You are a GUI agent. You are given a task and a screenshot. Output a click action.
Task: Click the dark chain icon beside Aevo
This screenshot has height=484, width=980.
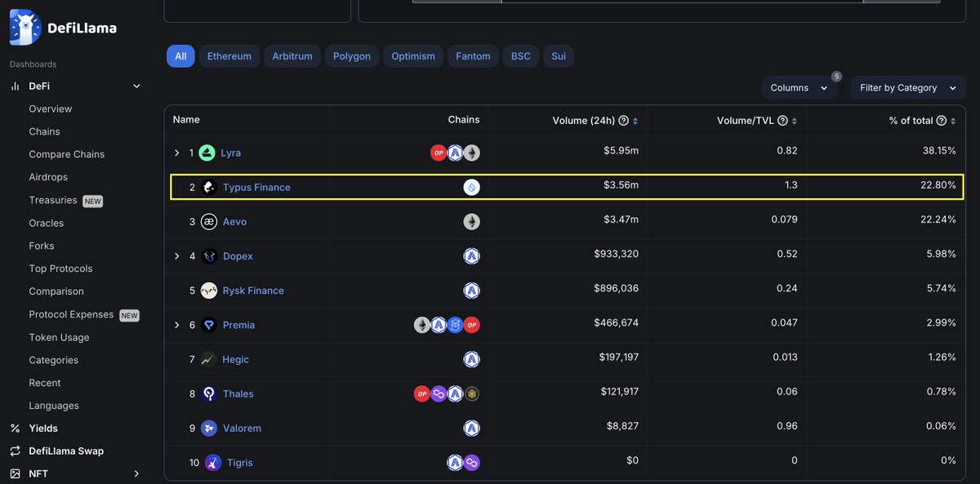coord(471,220)
